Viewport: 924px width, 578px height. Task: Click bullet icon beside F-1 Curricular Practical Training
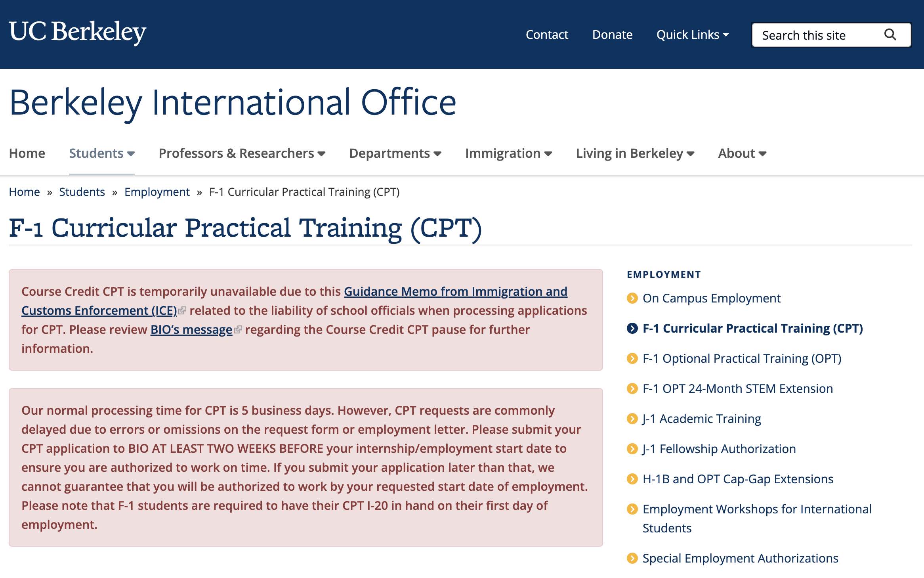[x=632, y=328]
